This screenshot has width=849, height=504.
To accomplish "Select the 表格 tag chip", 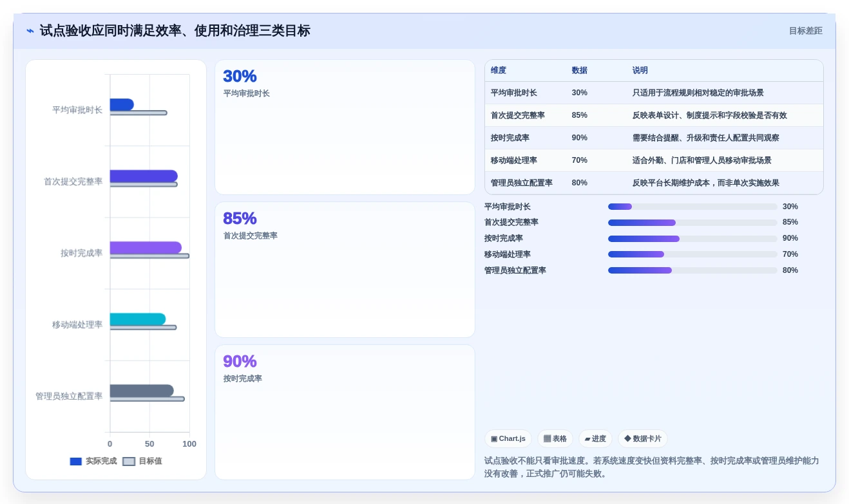I will (x=555, y=439).
